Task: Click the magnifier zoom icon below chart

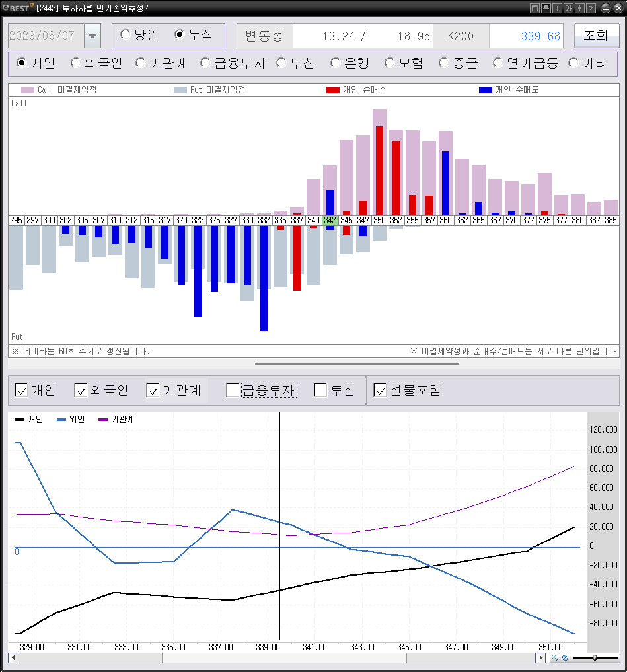Action: (554, 658)
